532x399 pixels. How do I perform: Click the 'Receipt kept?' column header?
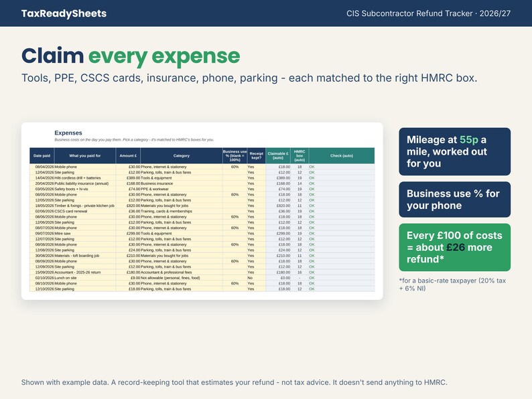[256, 155]
